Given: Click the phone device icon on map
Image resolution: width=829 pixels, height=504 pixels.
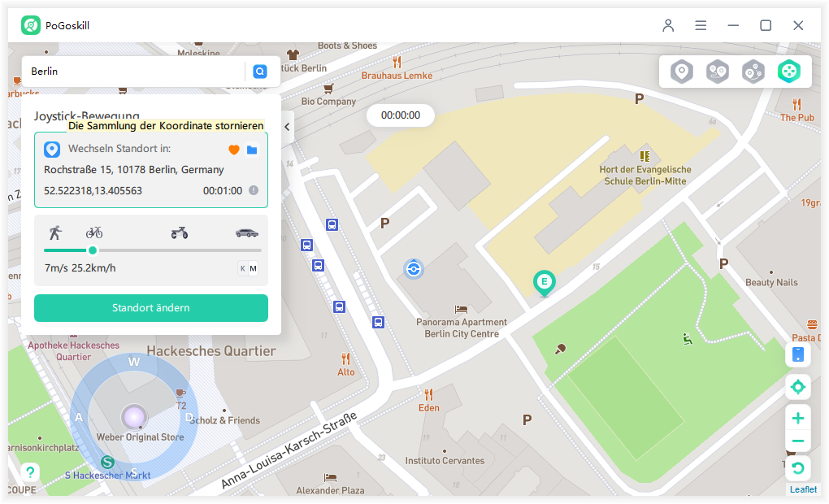Looking at the screenshot, I should point(798,354).
